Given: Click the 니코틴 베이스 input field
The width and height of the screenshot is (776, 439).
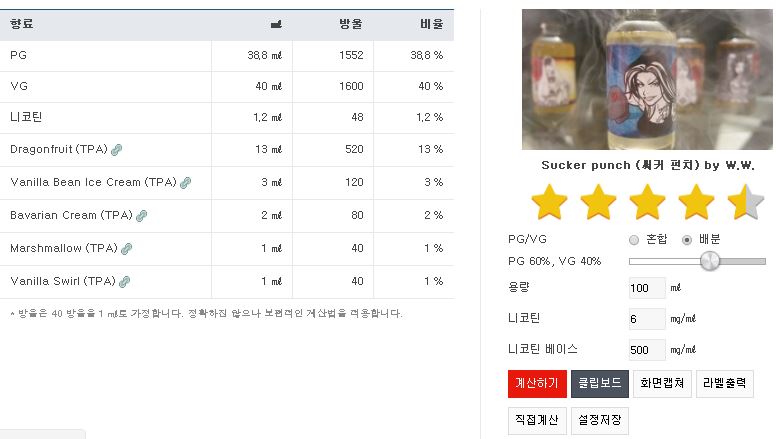Looking at the screenshot, I should point(647,350).
